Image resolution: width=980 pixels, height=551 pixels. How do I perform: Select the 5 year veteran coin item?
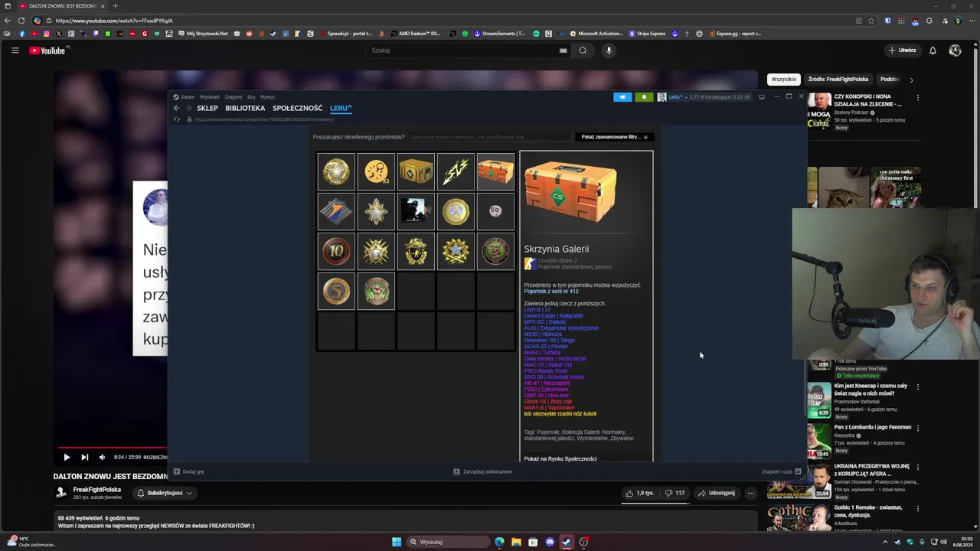point(336,292)
